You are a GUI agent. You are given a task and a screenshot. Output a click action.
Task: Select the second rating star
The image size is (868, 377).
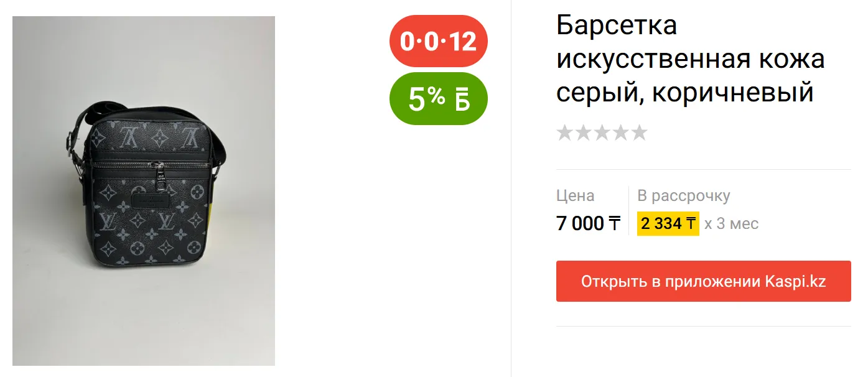tap(584, 133)
